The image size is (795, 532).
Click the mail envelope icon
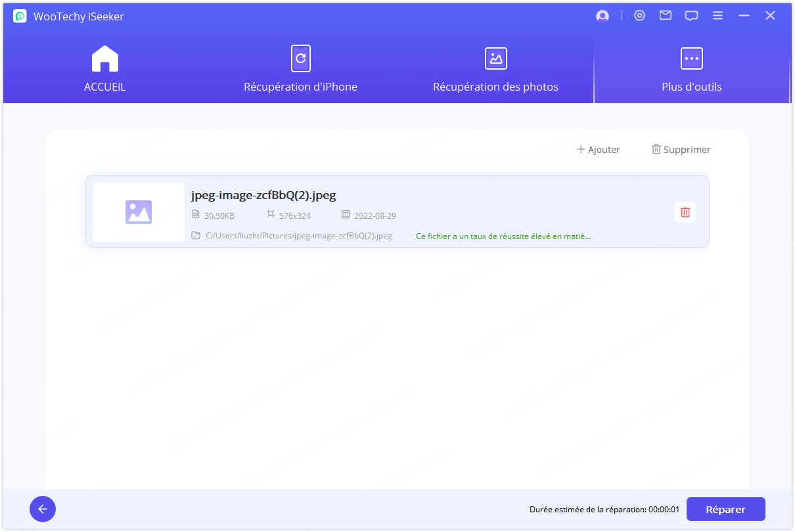point(666,16)
